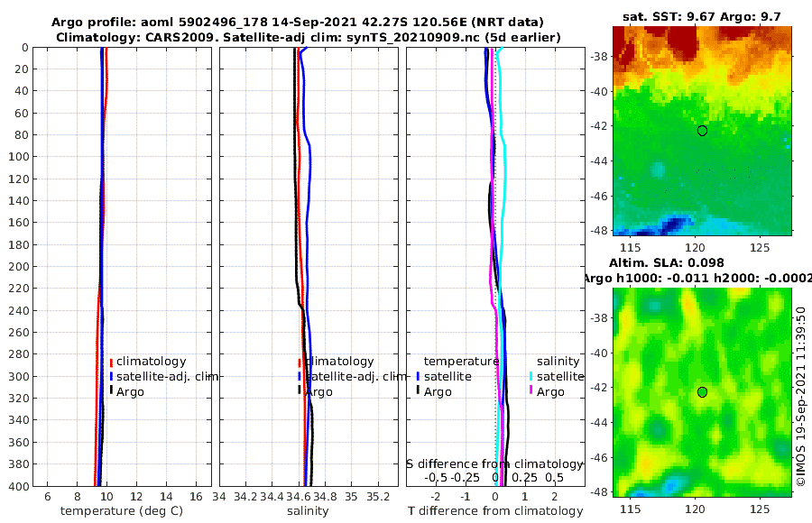Click 'T difference from climatology' axis label
Image resolution: width=812 pixels, height=523 pixels.
[x=495, y=511]
